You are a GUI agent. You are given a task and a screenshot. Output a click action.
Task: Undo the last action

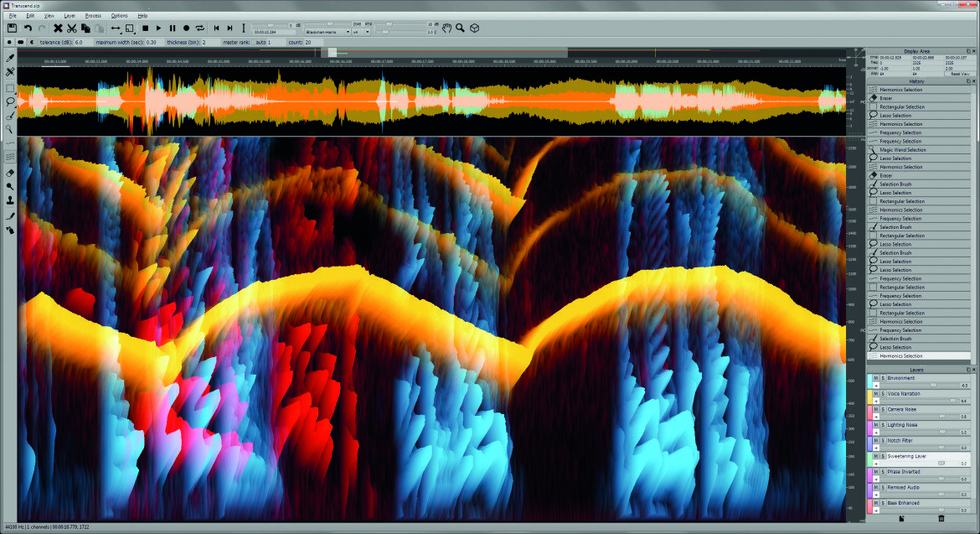28,29
